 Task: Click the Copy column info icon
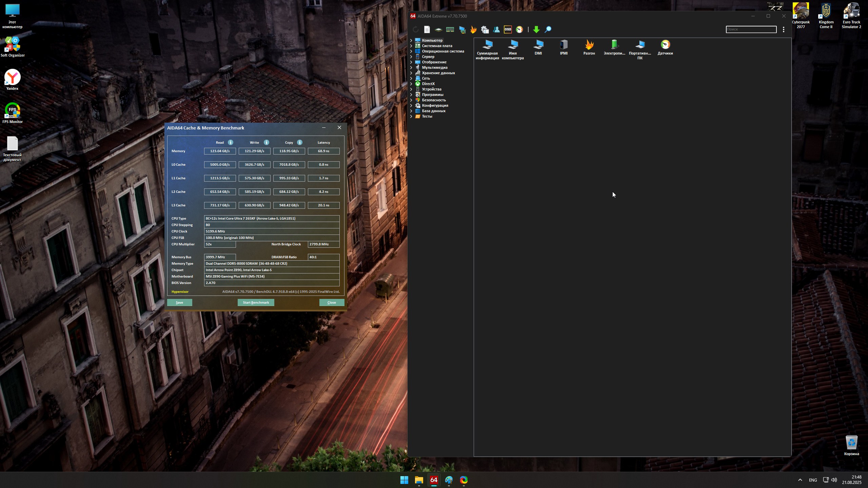(300, 142)
